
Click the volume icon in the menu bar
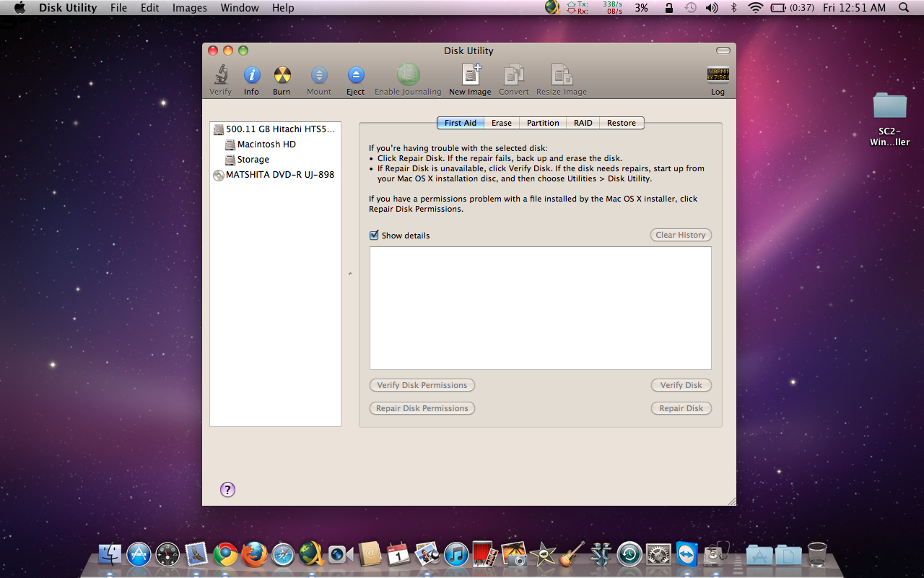point(712,8)
